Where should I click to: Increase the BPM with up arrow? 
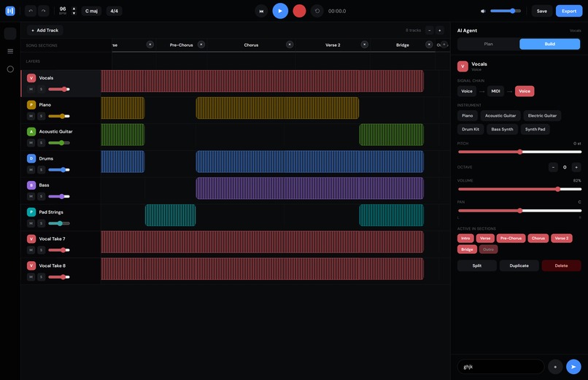pos(74,8)
